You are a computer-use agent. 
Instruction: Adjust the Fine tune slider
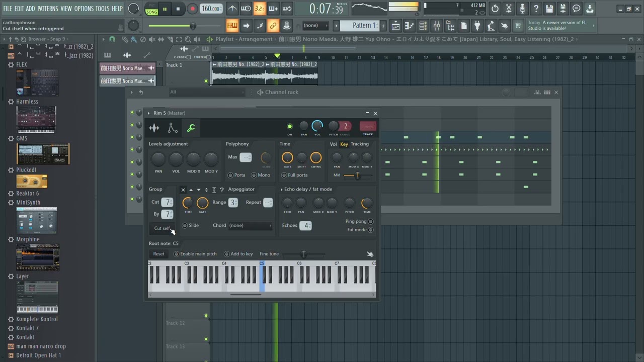(x=303, y=254)
